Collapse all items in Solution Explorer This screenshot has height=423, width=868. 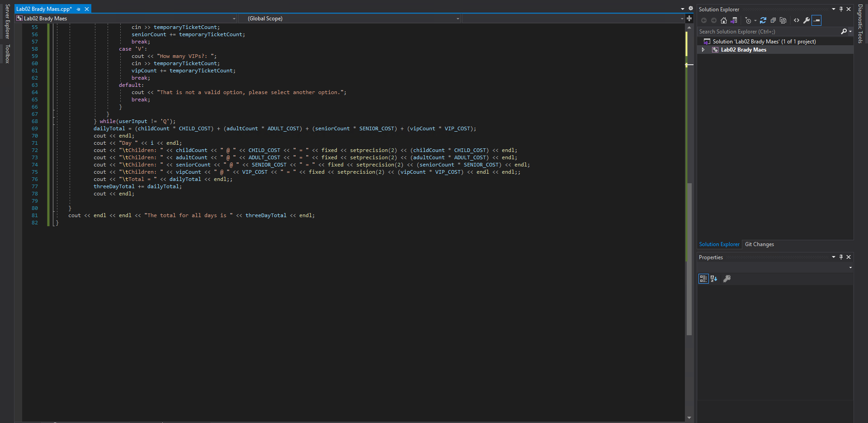coord(773,20)
